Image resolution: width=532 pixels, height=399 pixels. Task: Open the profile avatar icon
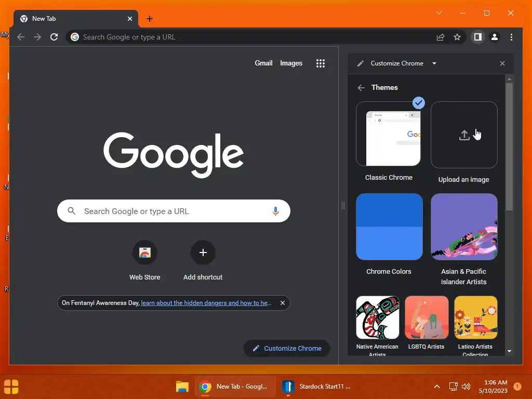point(495,37)
